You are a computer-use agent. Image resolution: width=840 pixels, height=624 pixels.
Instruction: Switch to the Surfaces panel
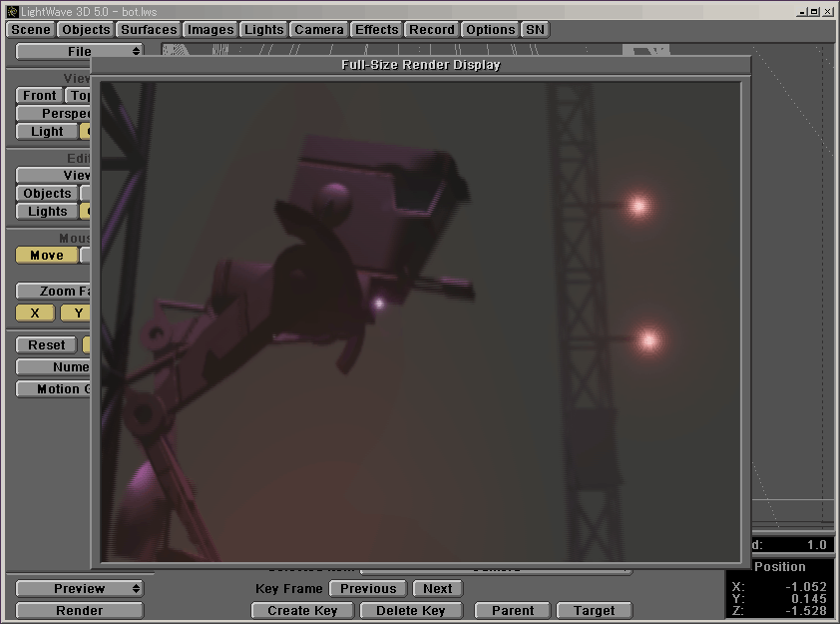(x=149, y=30)
